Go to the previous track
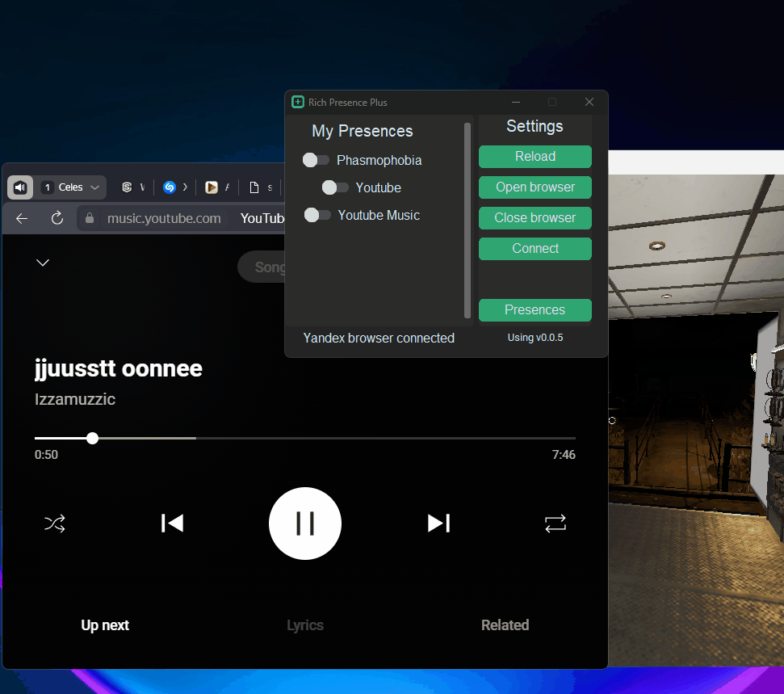784x694 pixels. click(x=173, y=524)
